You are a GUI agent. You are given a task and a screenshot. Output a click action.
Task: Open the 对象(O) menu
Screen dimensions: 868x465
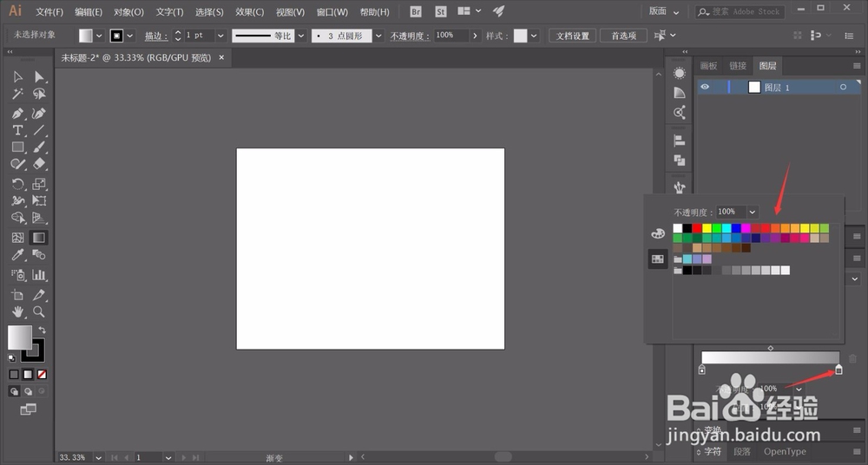tap(128, 11)
